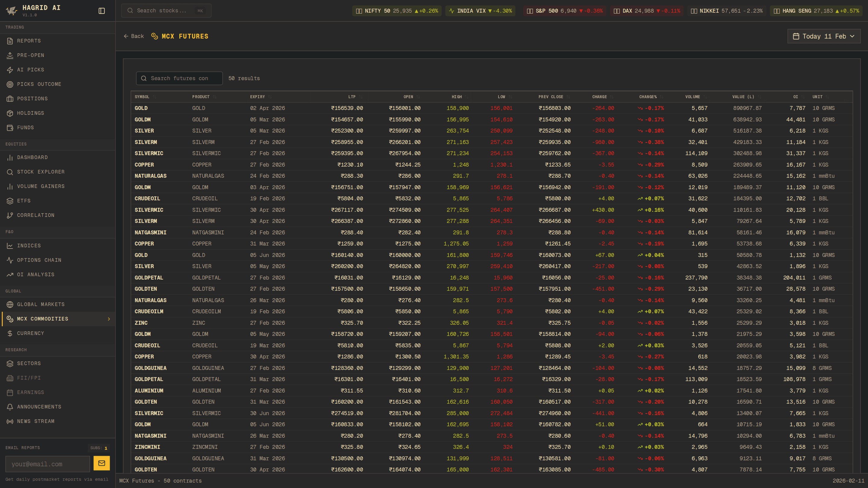868x488 pixels.
Task: Submit email with the envelope button
Action: point(102,463)
